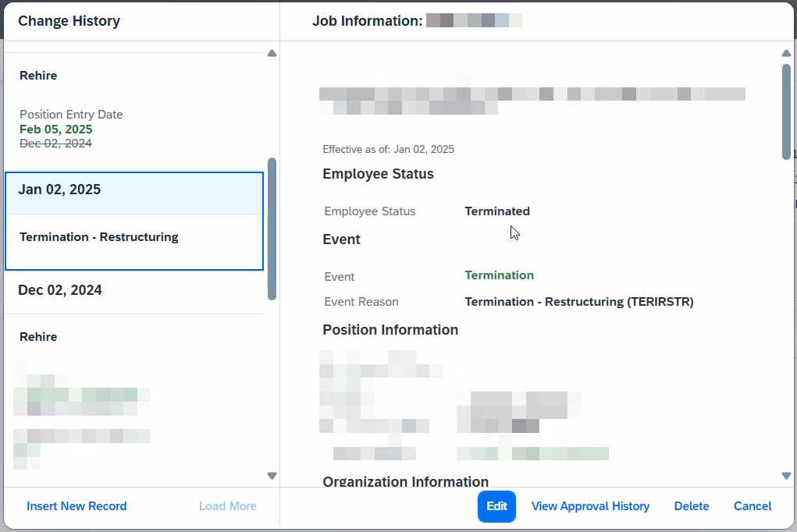Viewport: 797px width, 532px height.
Task: Select the Dec 02, 2024 record
Action: (60, 290)
